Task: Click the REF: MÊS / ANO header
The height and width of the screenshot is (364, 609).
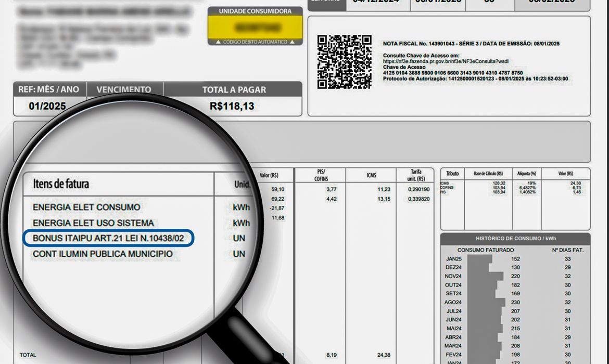Action: point(49,89)
